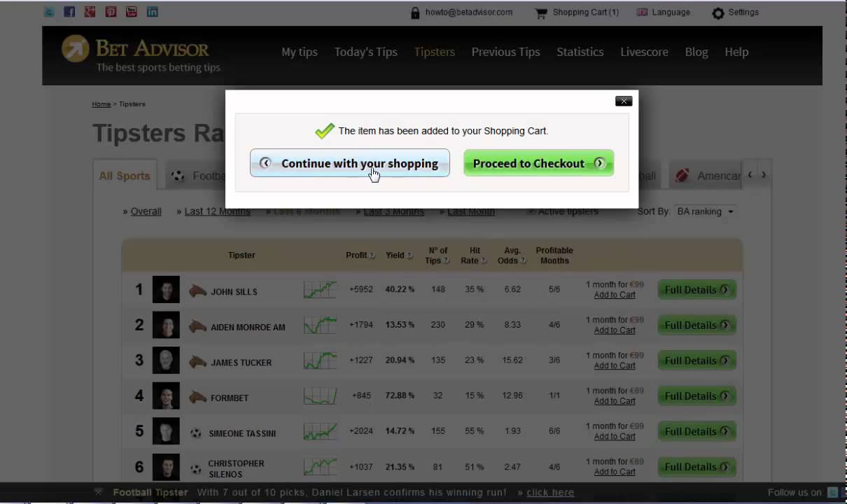Select the American football tab

(707, 176)
